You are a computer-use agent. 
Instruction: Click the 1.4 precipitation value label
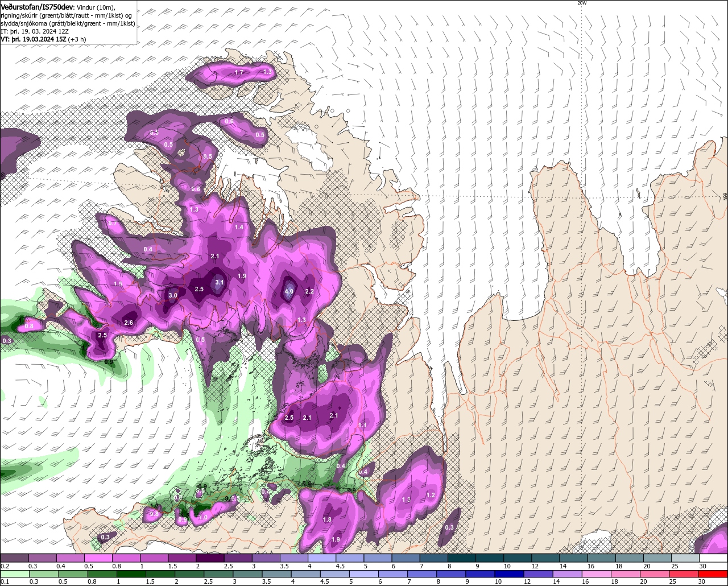coord(239,227)
